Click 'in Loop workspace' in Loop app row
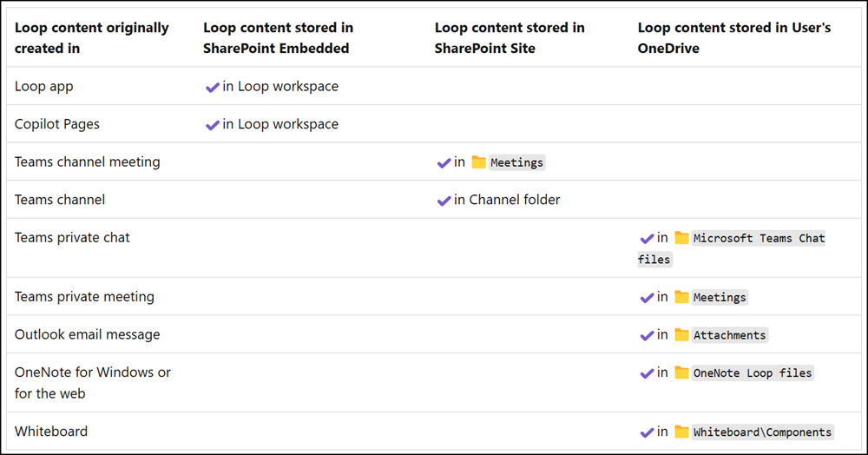The height and width of the screenshot is (455, 868). (x=280, y=86)
